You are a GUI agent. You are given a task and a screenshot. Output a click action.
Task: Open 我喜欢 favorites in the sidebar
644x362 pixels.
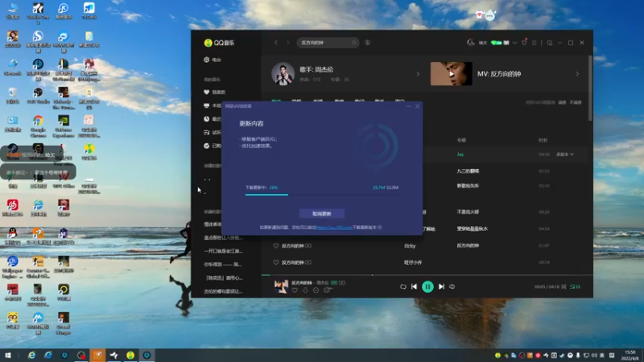[x=215, y=93]
